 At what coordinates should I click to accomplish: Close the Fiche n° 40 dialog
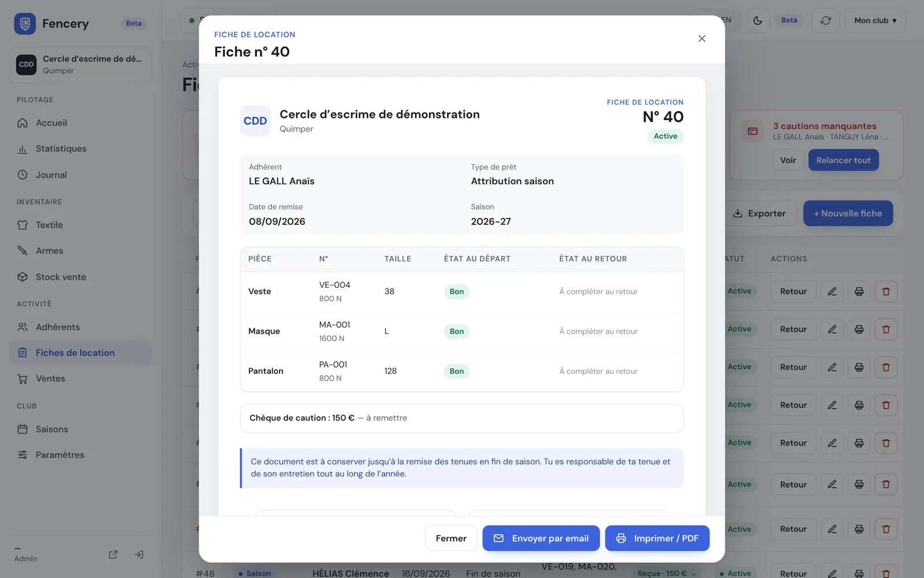702,39
